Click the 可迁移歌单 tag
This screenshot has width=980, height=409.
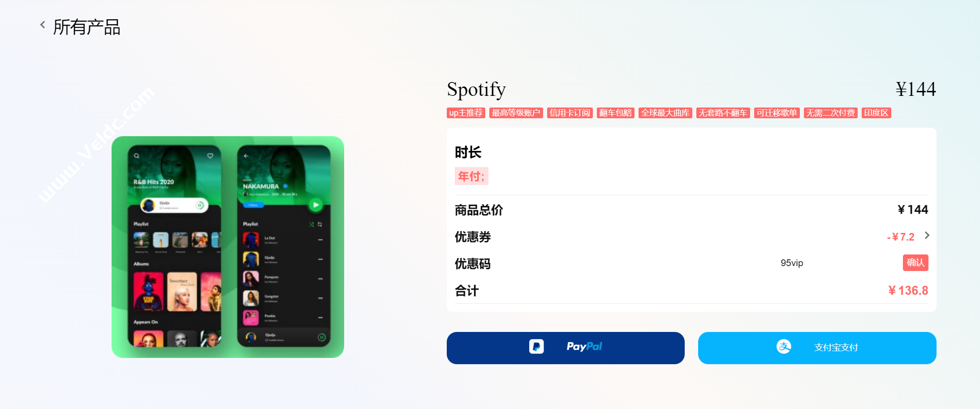click(x=777, y=113)
